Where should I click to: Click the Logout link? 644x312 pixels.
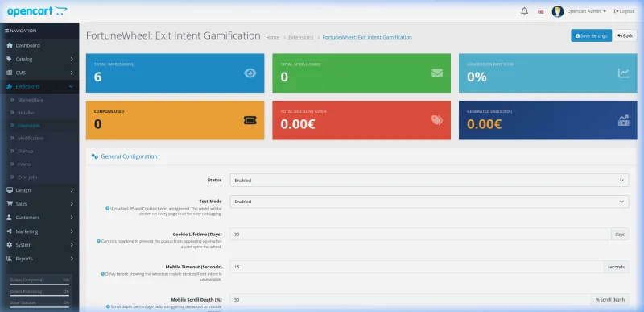(x=624, y=11)
